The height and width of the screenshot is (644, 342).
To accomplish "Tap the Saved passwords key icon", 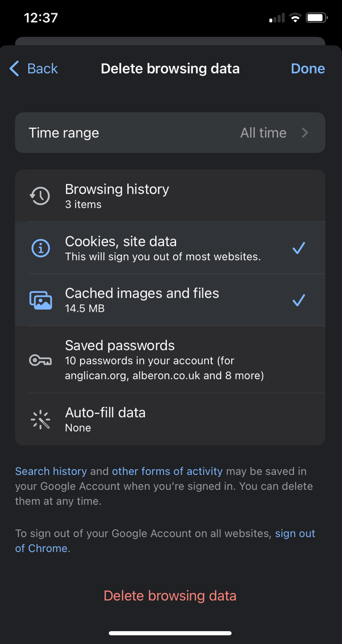I will (x=40, y=360).
